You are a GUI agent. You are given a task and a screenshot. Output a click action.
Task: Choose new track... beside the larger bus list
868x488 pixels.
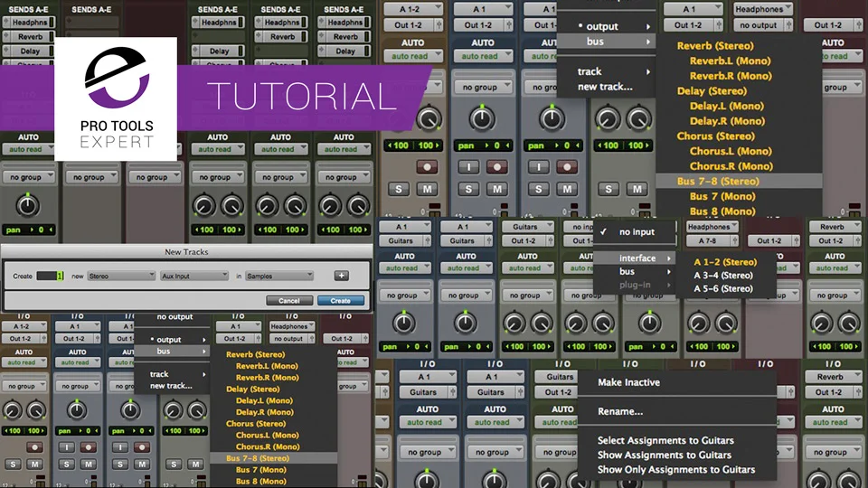606,87
